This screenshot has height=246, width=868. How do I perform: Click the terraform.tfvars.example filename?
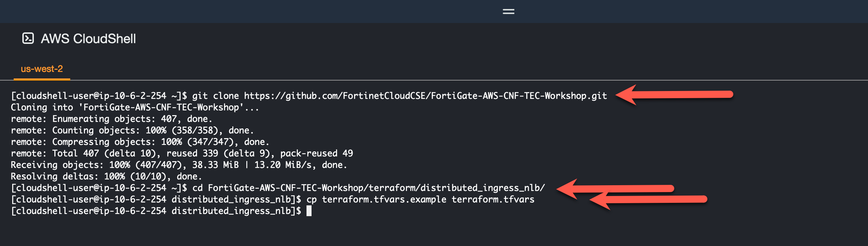384,199
